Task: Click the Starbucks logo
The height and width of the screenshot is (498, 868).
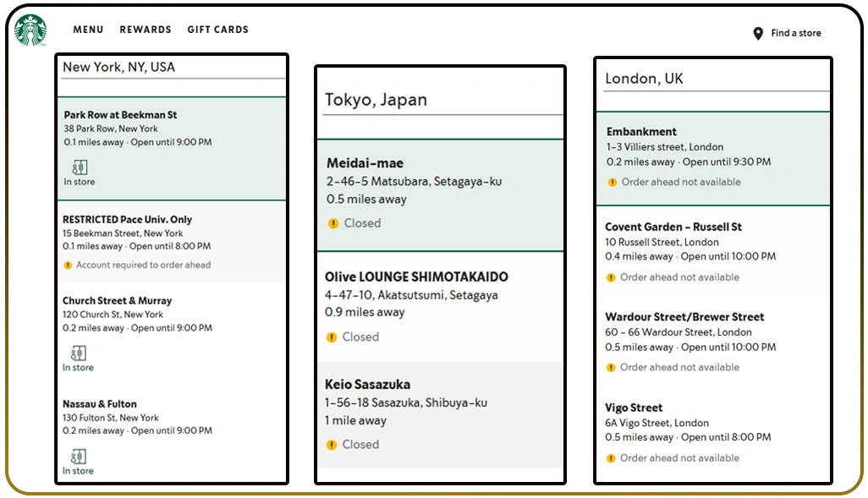Action: [30, 28]
